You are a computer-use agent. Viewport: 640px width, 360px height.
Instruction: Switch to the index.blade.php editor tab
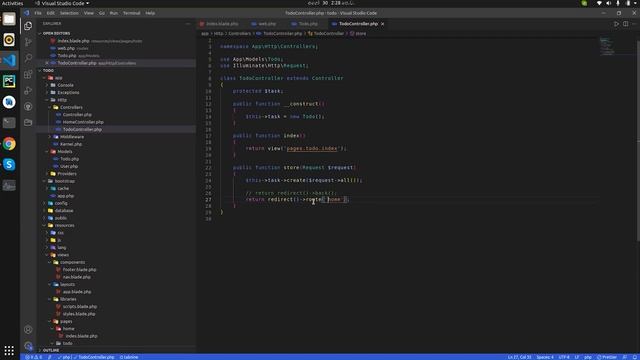(x=219, y=24)
